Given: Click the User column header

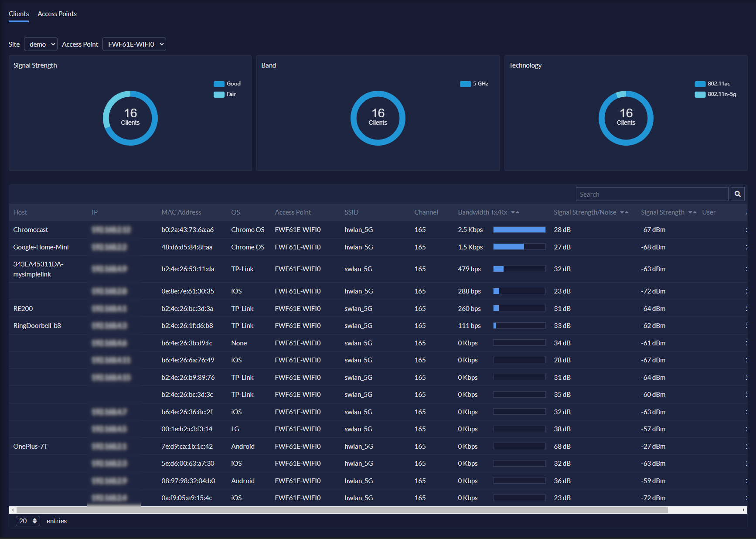Looking at the screenshot, I should pos(709,212).
